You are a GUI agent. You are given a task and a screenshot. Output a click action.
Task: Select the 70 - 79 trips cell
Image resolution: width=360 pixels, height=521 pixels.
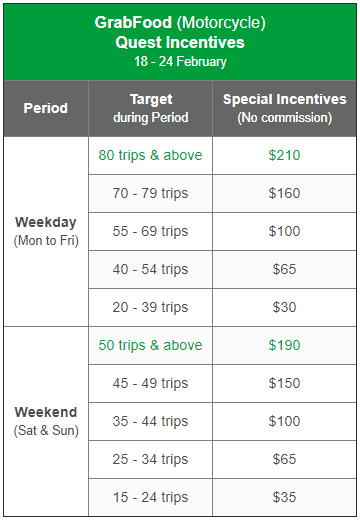(150, 193)
